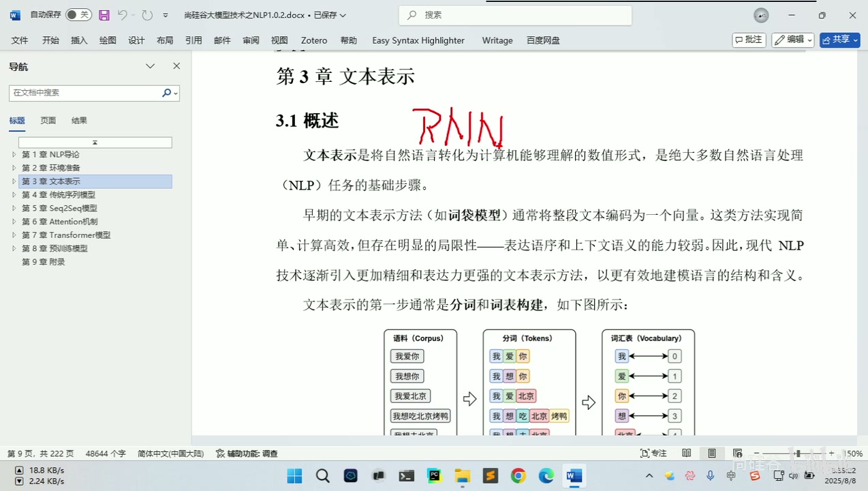
Task: Expand 第 4 章 传统序列模型 heading arrow
Action: [x=14, y=195]
